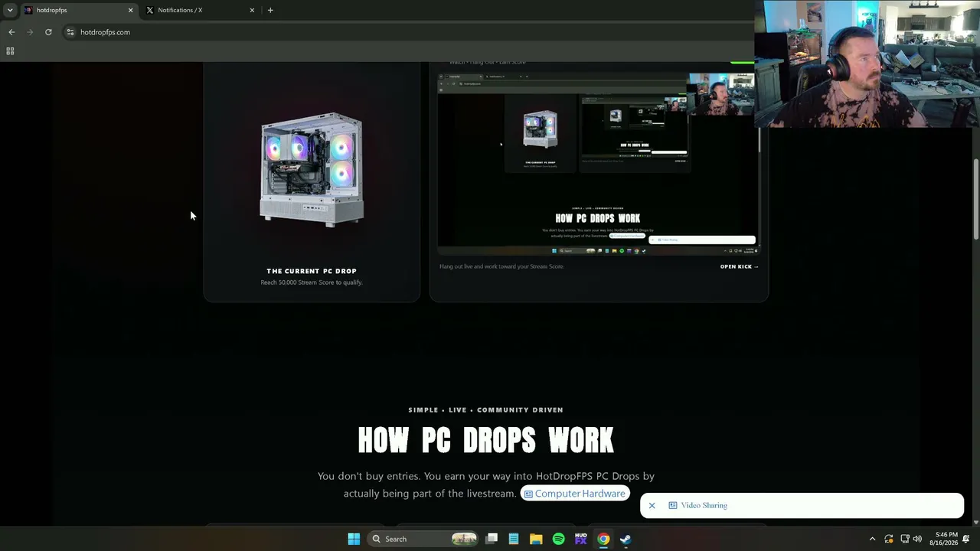This screenshot has width=980, height=551.
Task: Click the heading THE CURRENT PC DROP
Action: pyautogui.click(x=312, y=271)
